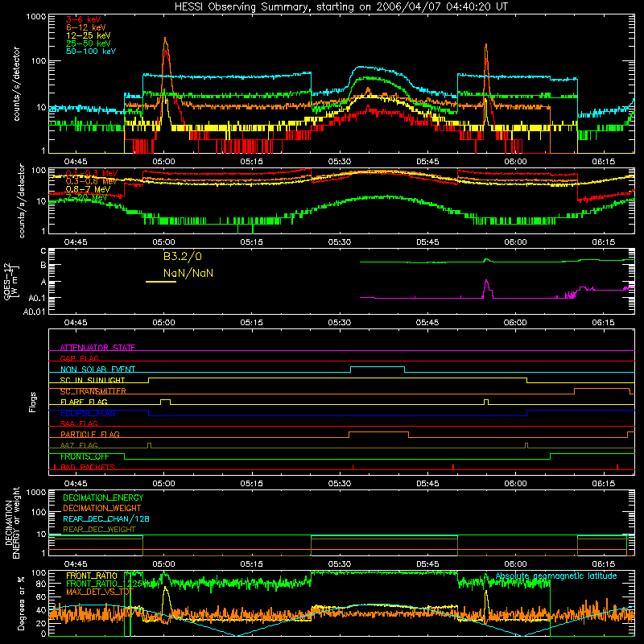Click the 'Degrees or %' axis label

point(21,603)
